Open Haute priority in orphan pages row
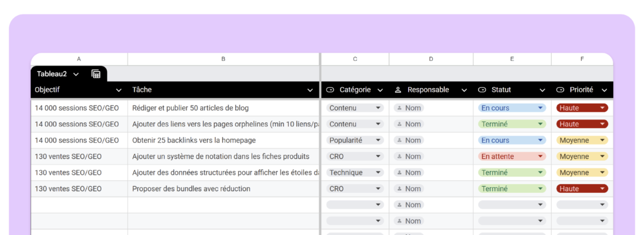The image size is (644, 235). [582, 124]
